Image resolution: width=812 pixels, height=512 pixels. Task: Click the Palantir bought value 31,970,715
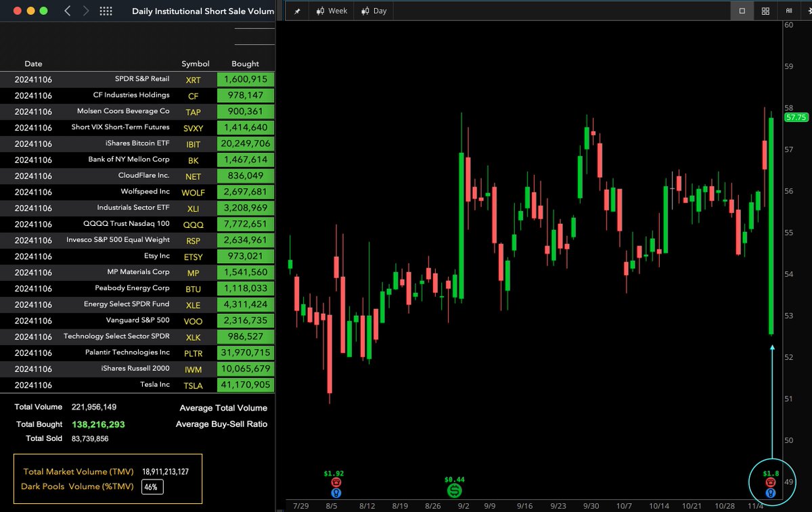[x=246, y=352]
